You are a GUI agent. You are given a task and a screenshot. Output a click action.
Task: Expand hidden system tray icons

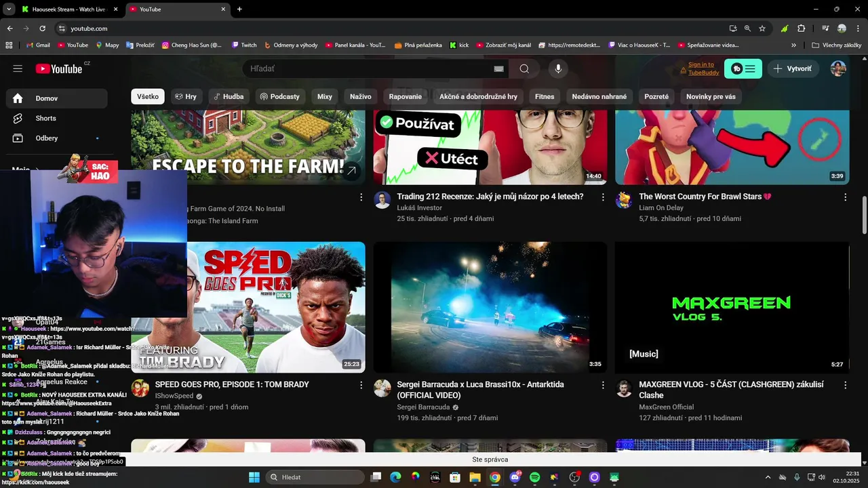click(x=768, y=477)
